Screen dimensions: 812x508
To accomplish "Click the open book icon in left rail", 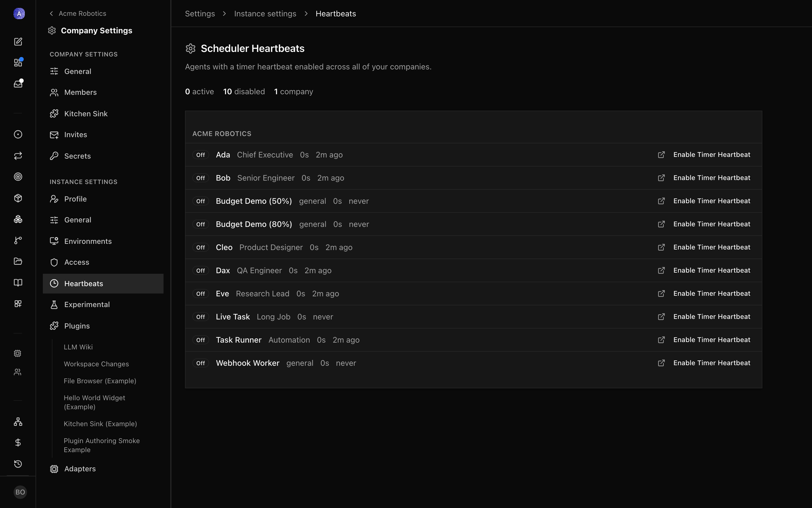I will pos(18,283).
